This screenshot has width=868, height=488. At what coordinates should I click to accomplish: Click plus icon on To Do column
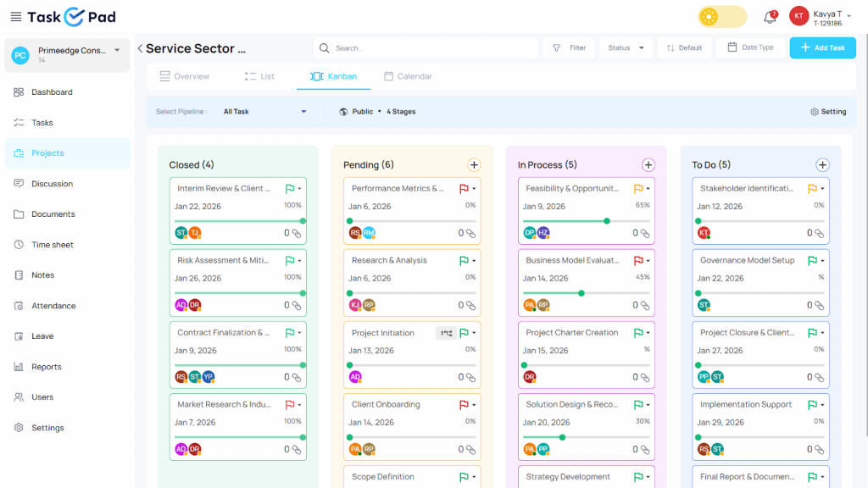822,165
